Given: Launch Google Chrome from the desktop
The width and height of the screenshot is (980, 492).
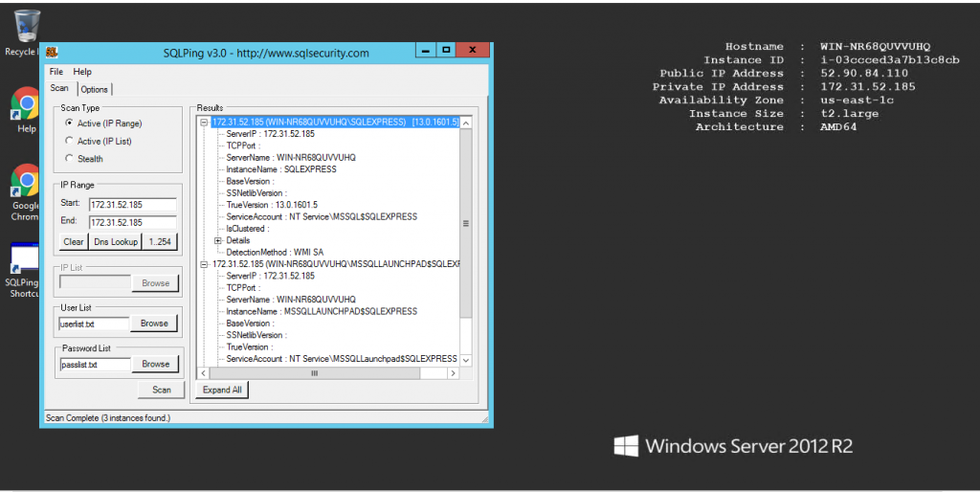Looking at the screenshot, I should pyautogui.click(x=24, y=181).
